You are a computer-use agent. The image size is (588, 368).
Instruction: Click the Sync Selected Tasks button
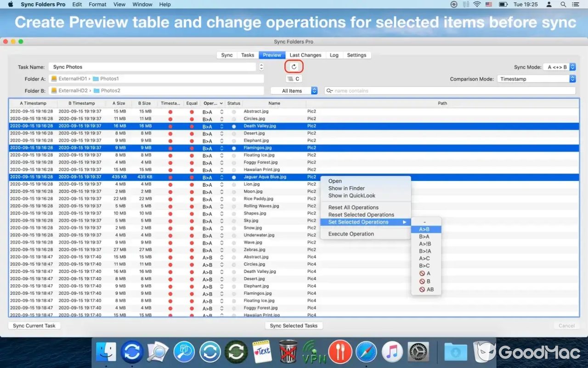294,325
